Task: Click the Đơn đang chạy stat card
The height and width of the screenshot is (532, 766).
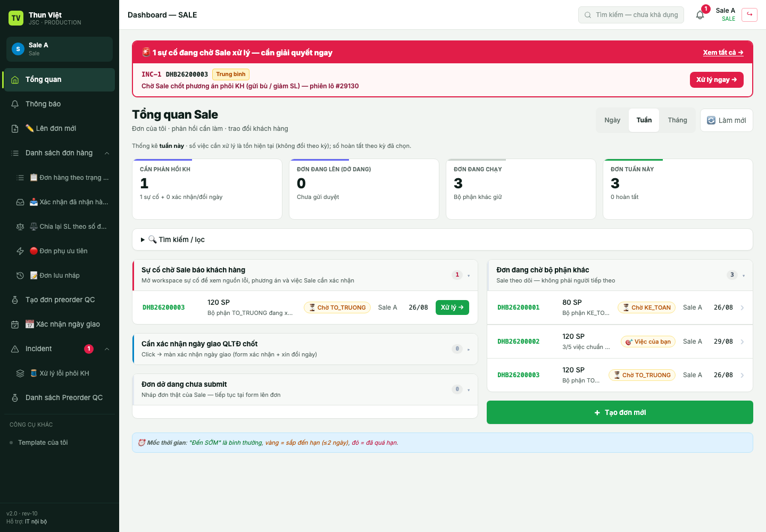Action: [x=521, y=189]
